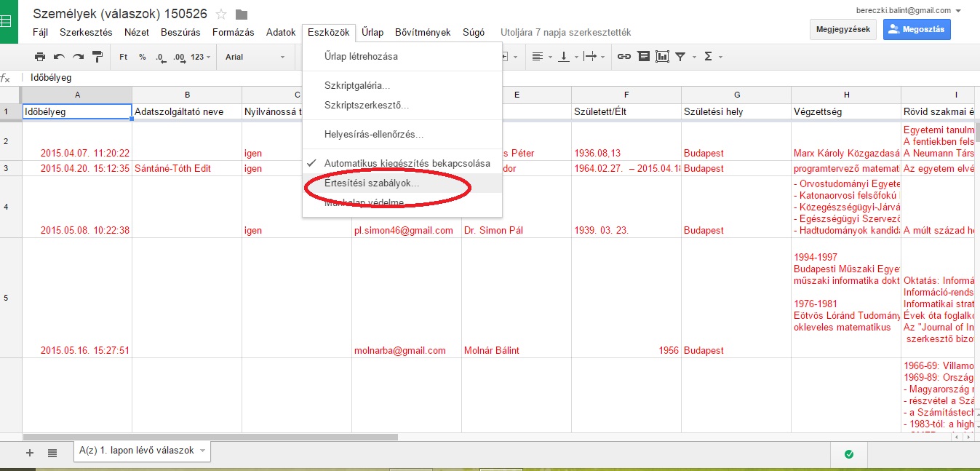Open the all sheets list icon
Image resolution: width=980 pixels, height=471 pixels.
pos(52,453)
